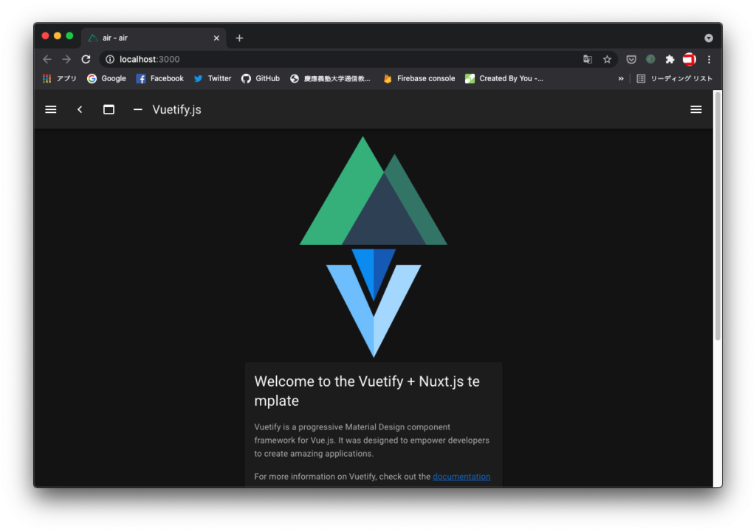Image resolution: width=756 pixels, height=532 pixels.
Task: Open the right-side menu with the hamburger icon
Action: click(695, 109)
